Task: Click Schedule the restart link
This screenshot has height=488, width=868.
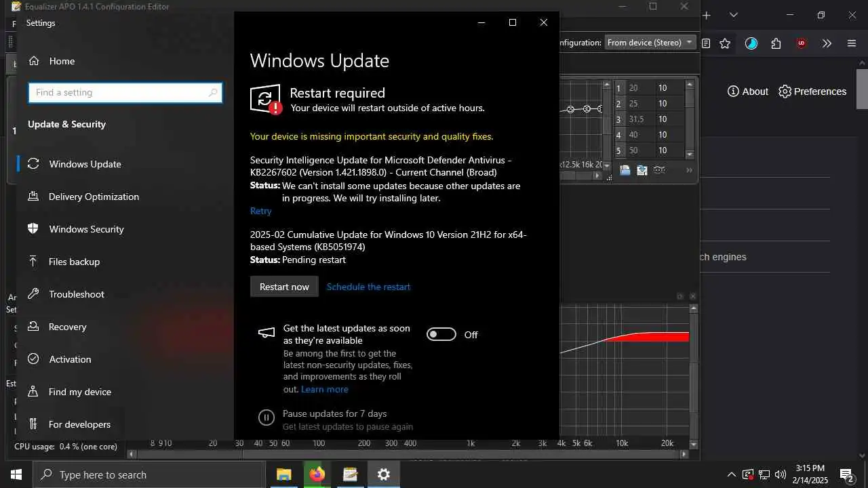Action: coord(368,287)
